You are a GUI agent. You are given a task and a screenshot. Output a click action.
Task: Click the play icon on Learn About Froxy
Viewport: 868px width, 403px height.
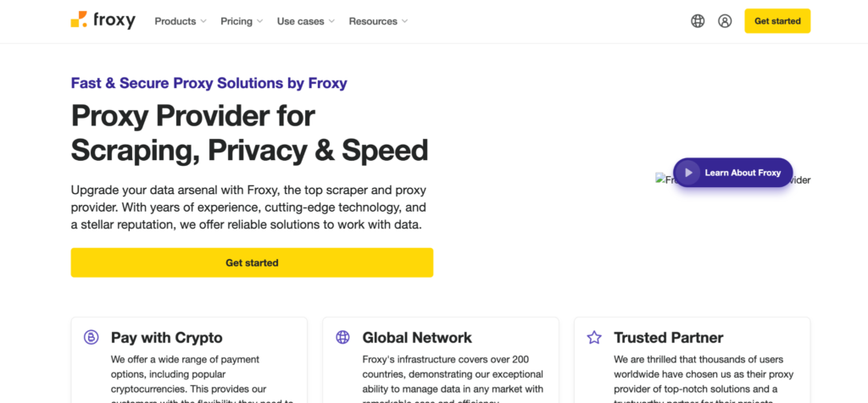click(x=689, y=173)
